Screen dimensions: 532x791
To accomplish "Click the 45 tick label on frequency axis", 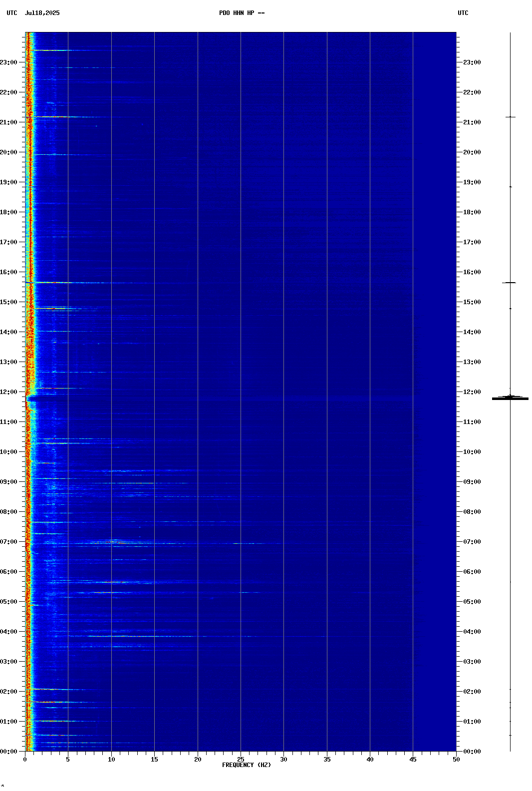I will (x=413, y=760).
